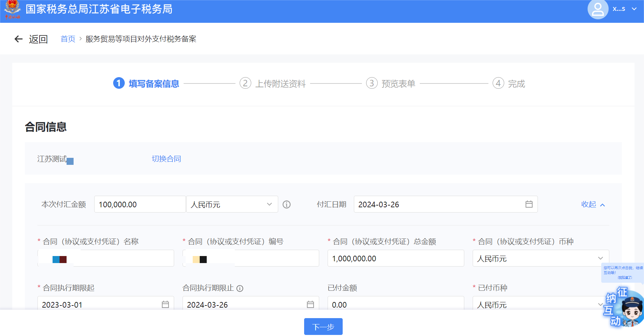Screen dimensions: 644x336
Task: Open the 本次付汇金额 currency dropdown
Action: click(232, 204)
